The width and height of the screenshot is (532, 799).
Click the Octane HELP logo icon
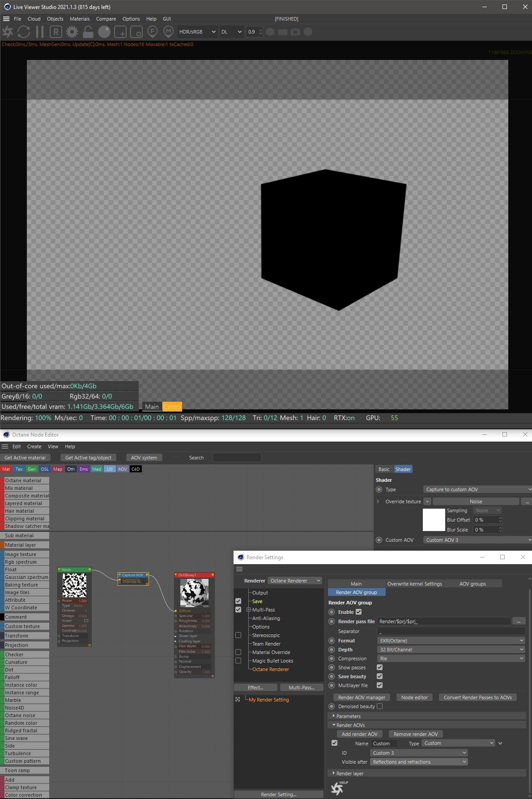coord(340,788)
